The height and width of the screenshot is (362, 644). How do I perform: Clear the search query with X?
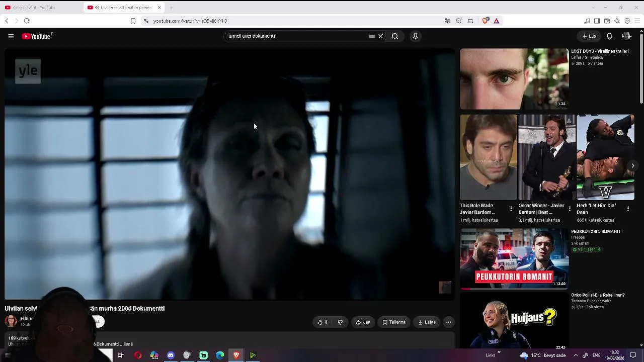pos(381,36)
